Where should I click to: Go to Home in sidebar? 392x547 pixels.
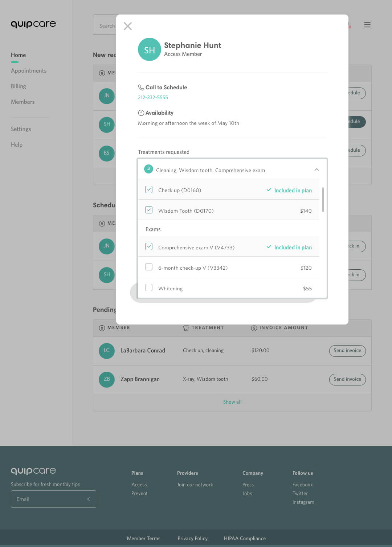[18, 55]
